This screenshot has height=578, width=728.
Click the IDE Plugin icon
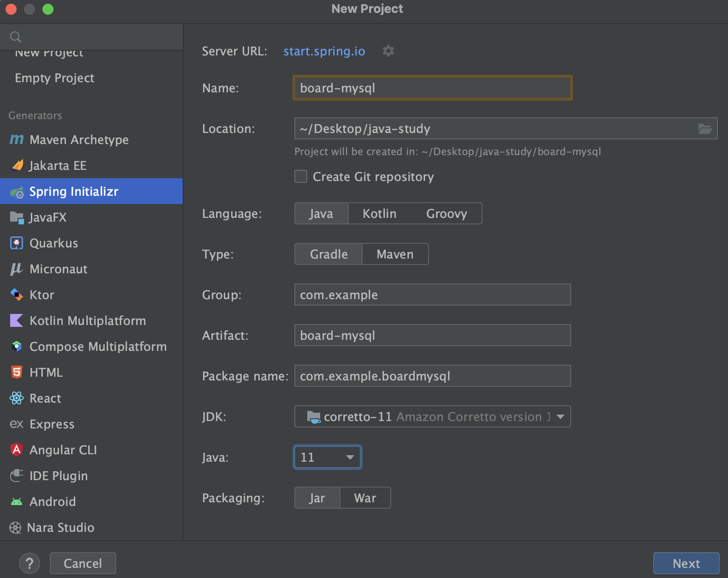(17, 476)
